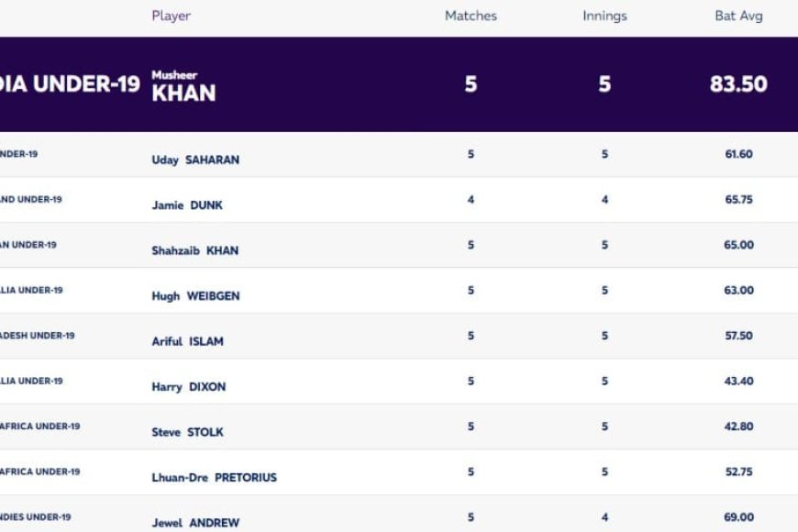Open Shahzaib Khan's player page
This screenshot has height=532, width=798.
click(x=195, y=250)
